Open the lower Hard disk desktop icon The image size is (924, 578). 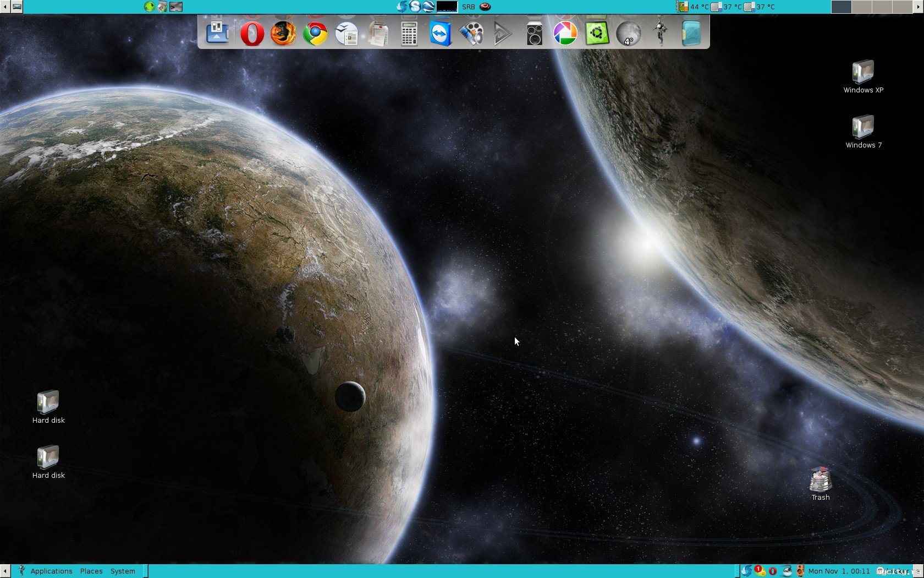[x=48, y=462]
